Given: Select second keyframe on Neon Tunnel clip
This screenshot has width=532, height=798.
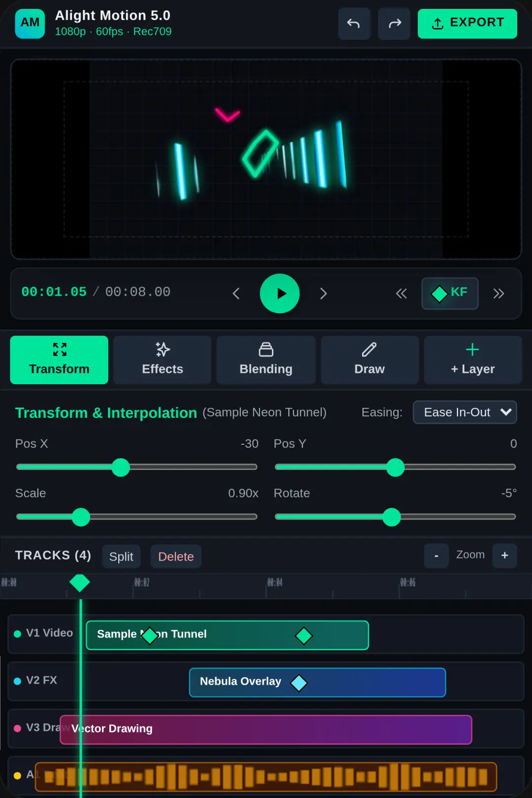Looking at the screenshot, I should (303, 635).
